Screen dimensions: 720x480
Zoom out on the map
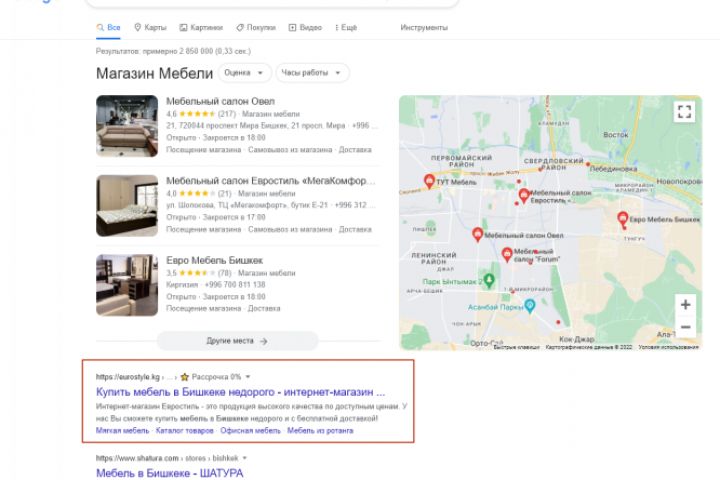(x=685, y=327)
